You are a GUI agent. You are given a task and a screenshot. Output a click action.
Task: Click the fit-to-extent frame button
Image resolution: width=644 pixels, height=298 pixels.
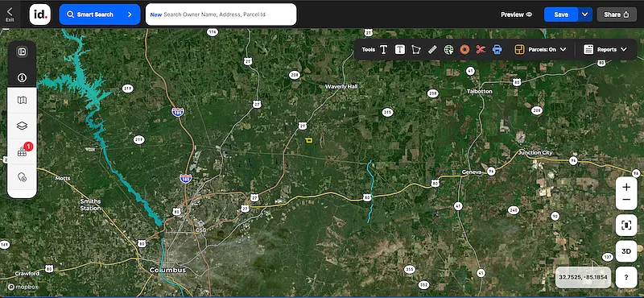(626, 225)
